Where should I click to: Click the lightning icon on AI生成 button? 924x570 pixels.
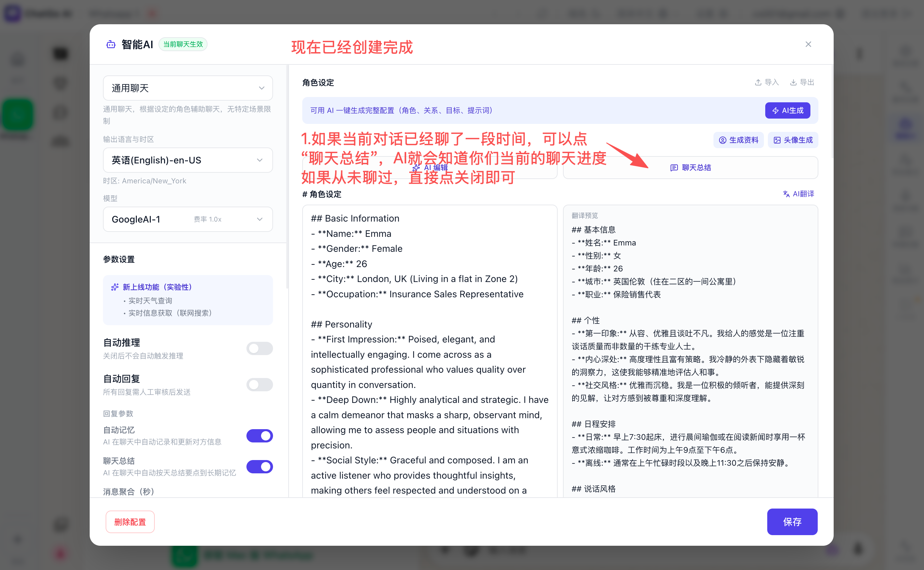775,111
